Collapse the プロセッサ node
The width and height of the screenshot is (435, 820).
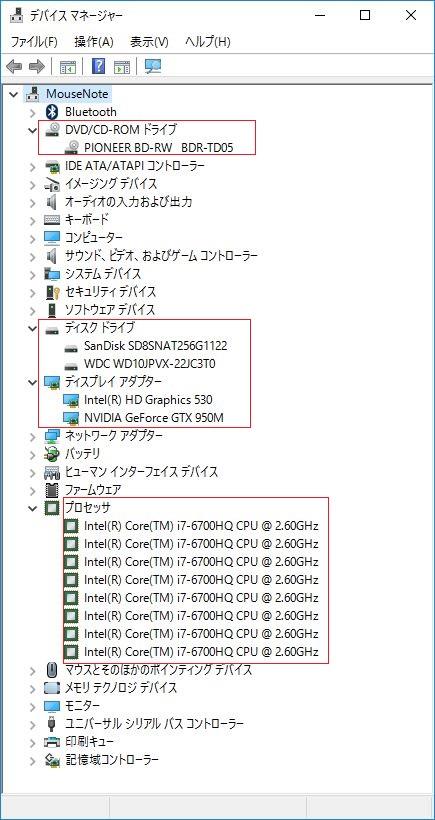(x=33, y=508)
